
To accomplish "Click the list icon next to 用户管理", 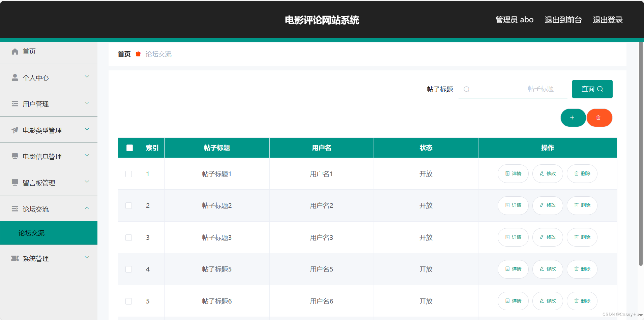I will pyautogui.click(x=15, y=104).
